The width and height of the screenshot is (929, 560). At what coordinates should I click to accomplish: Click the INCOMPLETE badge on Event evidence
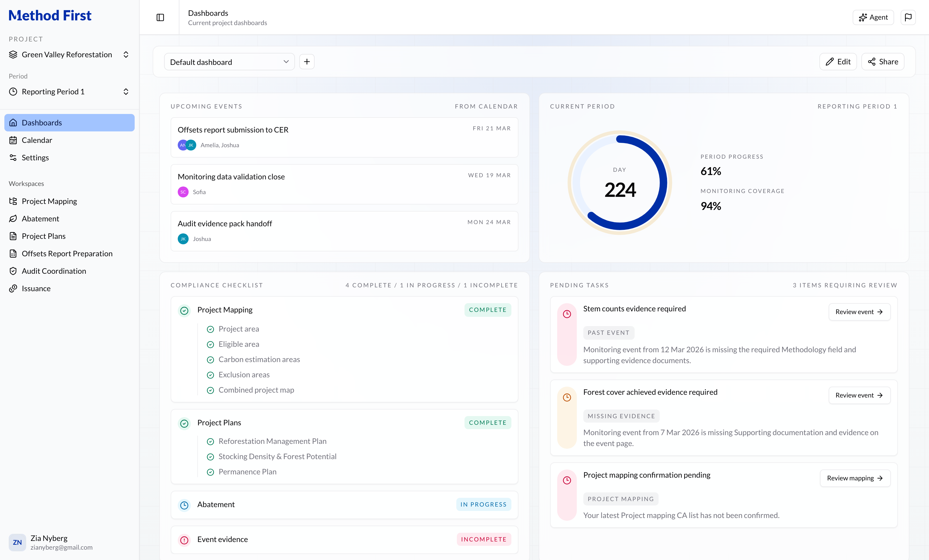pyautogui.click(x=484, y=540)
